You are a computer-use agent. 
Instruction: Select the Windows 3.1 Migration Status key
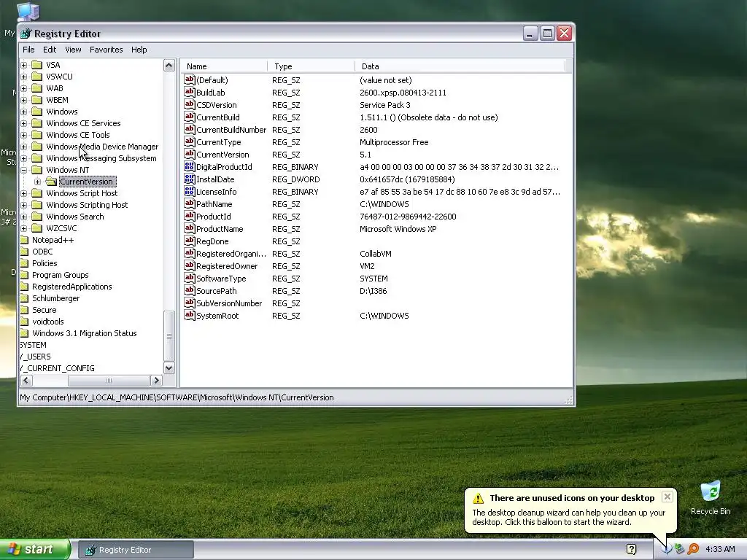(x=85, y=332)
